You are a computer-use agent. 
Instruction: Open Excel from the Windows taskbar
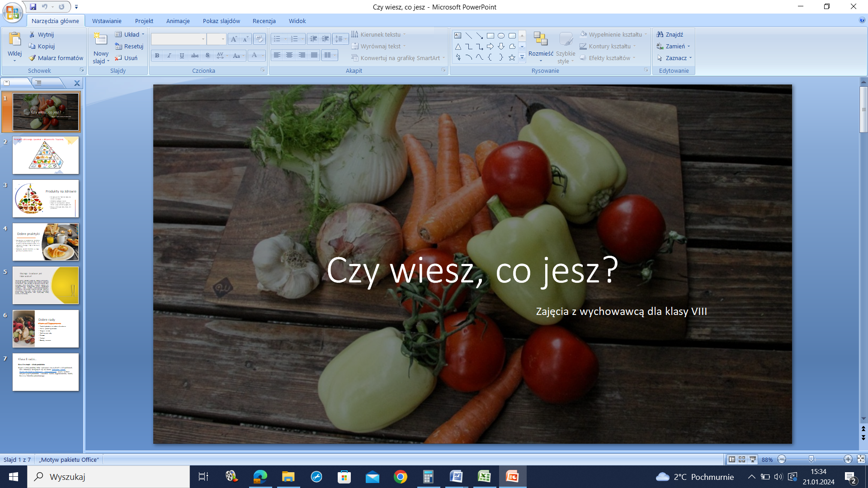point(484,477)
